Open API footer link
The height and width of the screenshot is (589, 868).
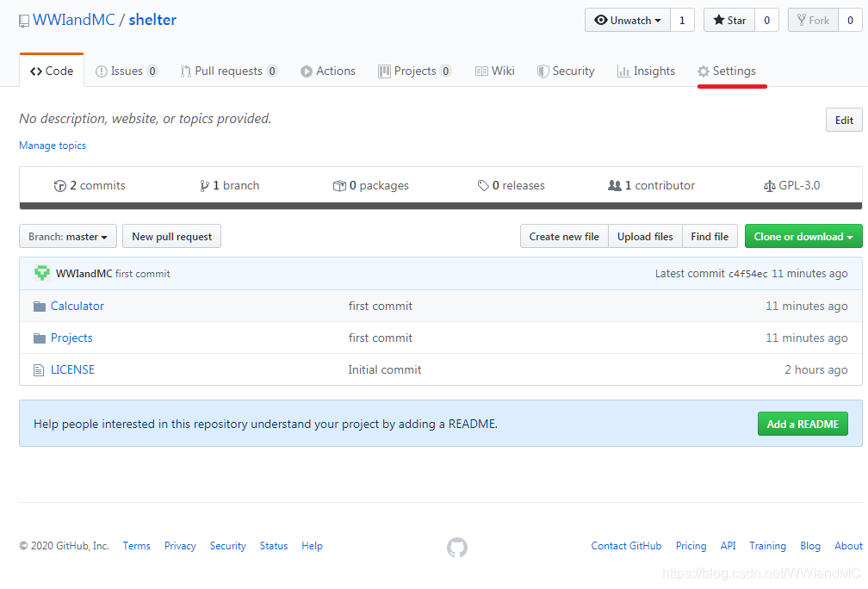coord(728,546)
